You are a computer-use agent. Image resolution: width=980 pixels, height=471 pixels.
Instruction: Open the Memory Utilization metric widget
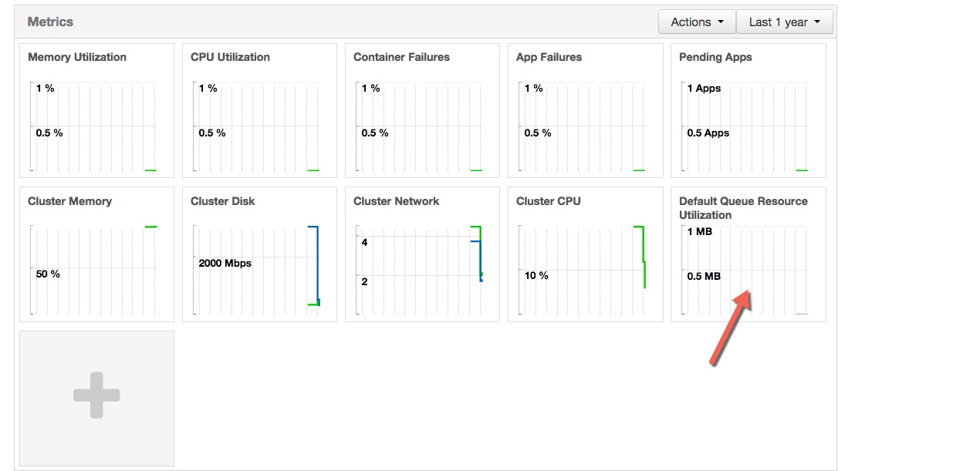point(96,109)
